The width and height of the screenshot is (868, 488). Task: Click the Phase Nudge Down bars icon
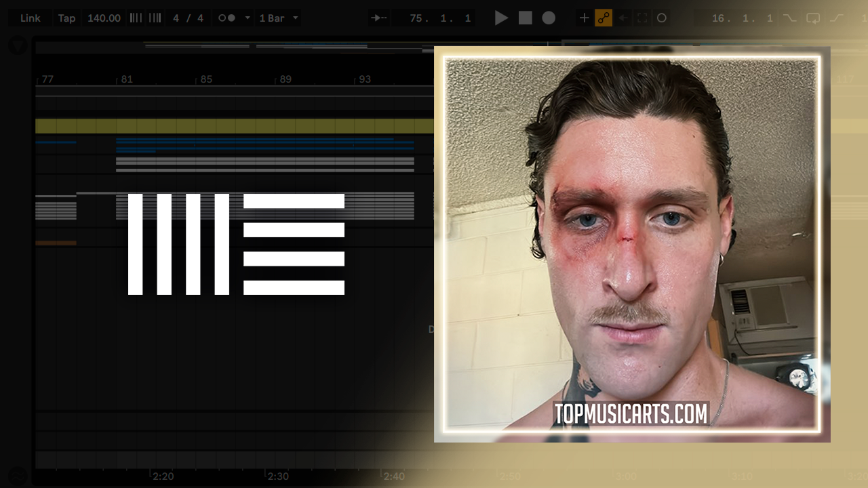pos(136,18)
